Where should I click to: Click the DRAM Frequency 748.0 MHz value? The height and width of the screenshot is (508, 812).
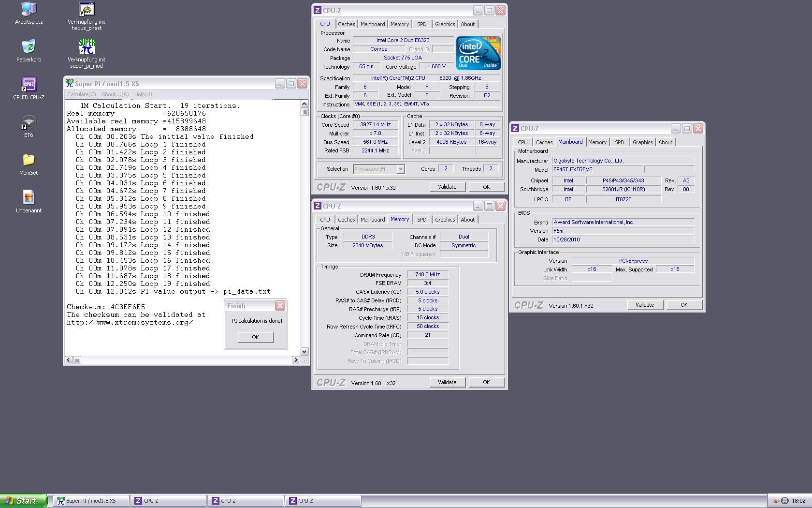click(428, 274)
